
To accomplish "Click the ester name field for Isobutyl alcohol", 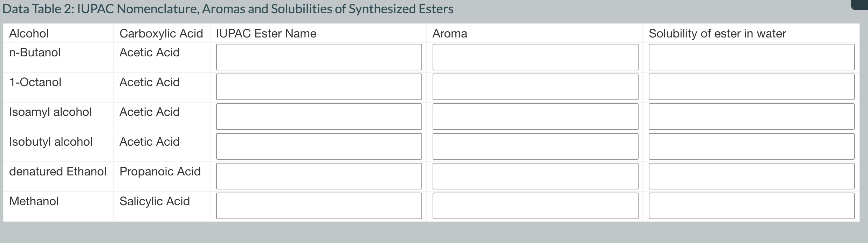I will (319, 146).
